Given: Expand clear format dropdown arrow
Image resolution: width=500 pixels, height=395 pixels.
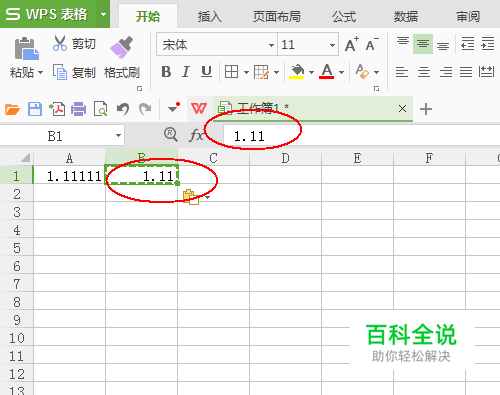Looking at the screenshot, I should pyautogui.click(x=376, y=72).
